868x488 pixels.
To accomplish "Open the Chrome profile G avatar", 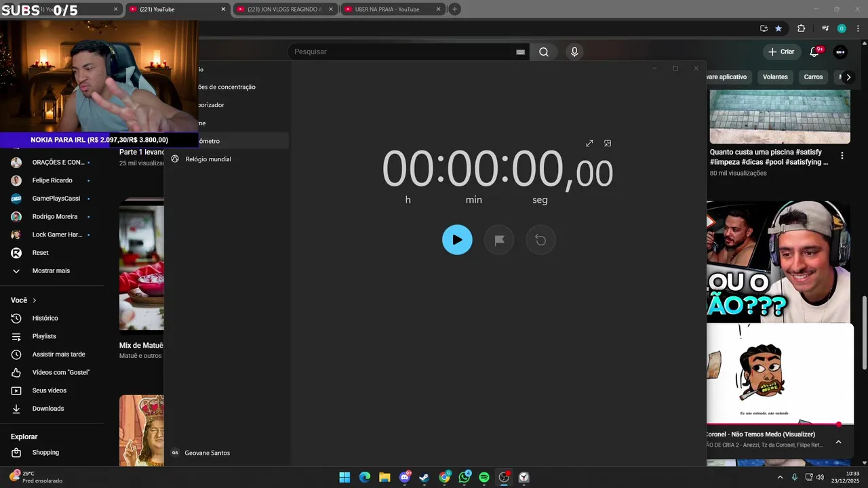I will coord(842,28).
